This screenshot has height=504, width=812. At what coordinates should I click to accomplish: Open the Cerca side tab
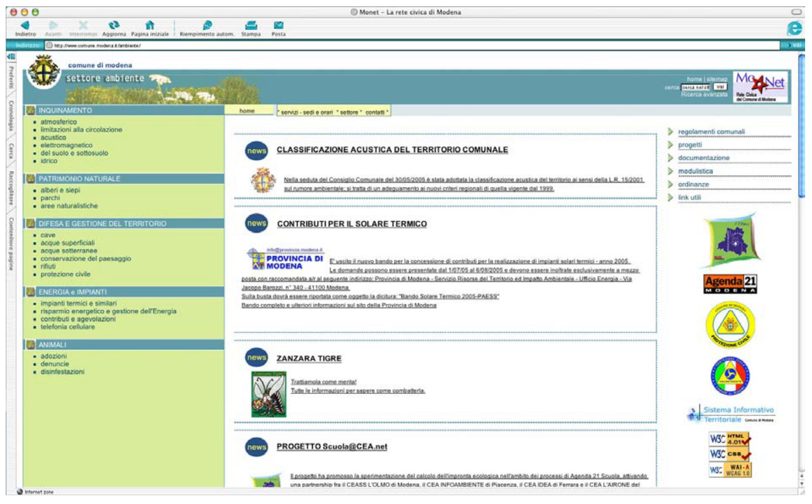pos(11,151)
